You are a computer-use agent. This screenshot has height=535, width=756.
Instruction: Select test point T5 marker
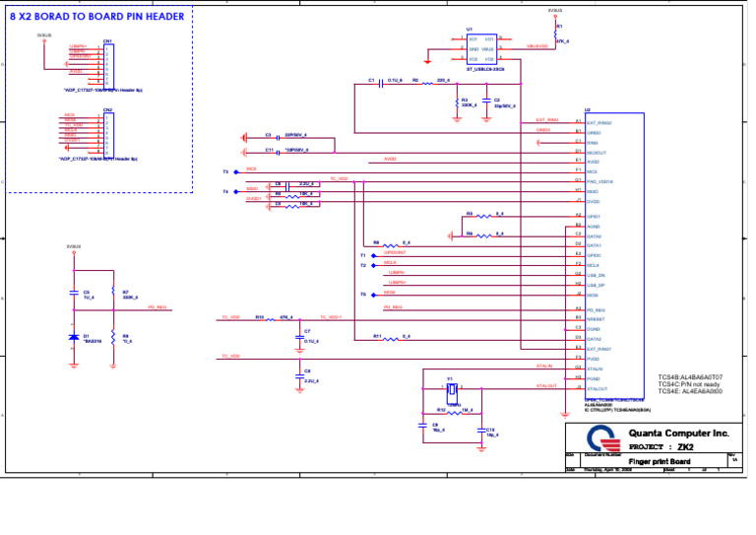pos(373,296)
